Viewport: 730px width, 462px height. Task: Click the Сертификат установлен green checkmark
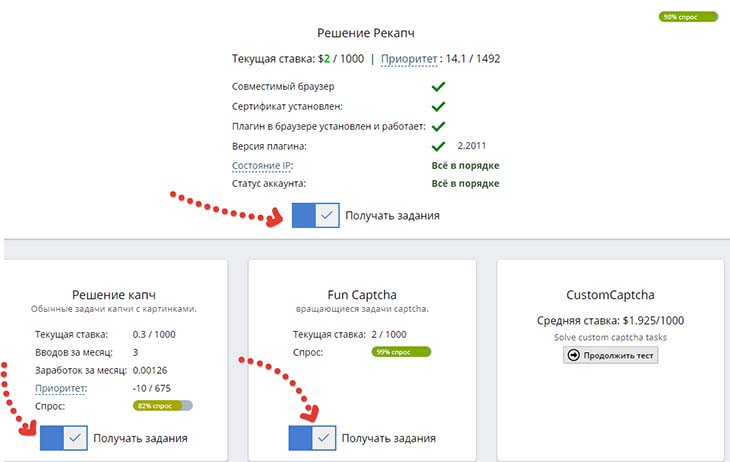click(x=437, y=107)
